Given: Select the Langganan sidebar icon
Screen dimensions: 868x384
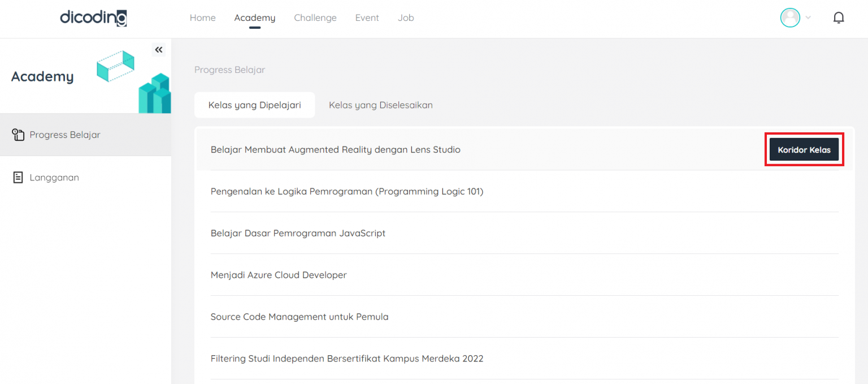Looking at the screenshot, I should 19,177.
